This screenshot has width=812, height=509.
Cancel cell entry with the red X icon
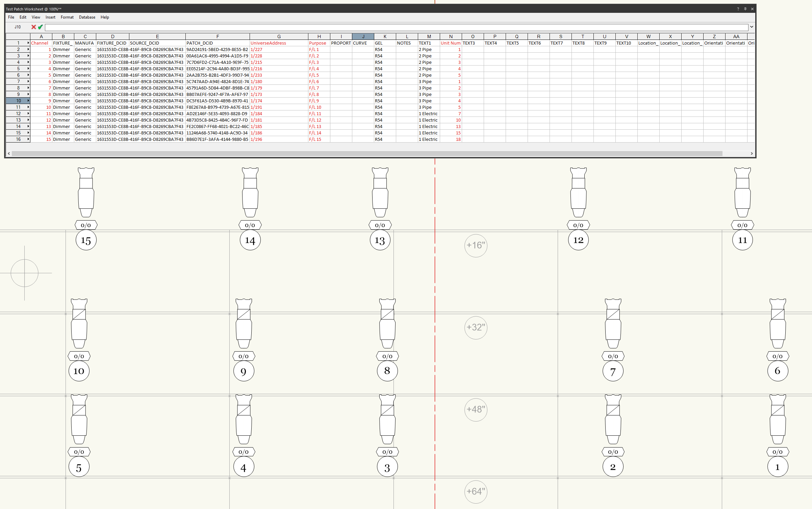coord(33,27)
